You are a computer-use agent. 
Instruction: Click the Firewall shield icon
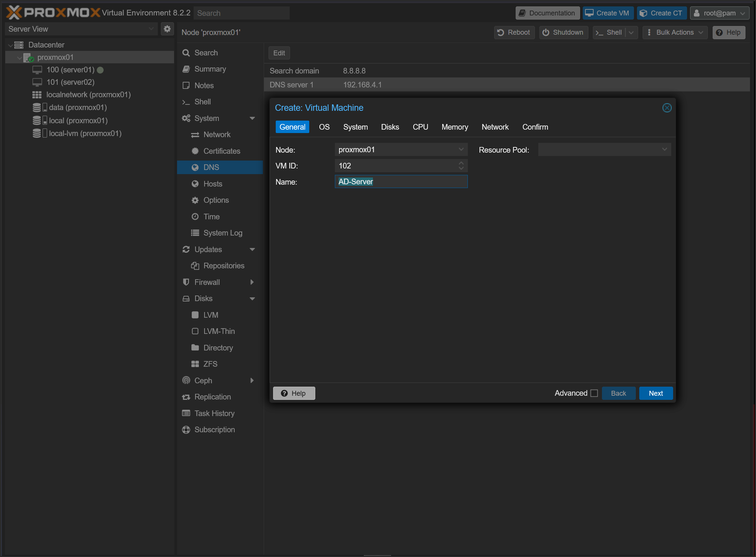tap(186, 282)
